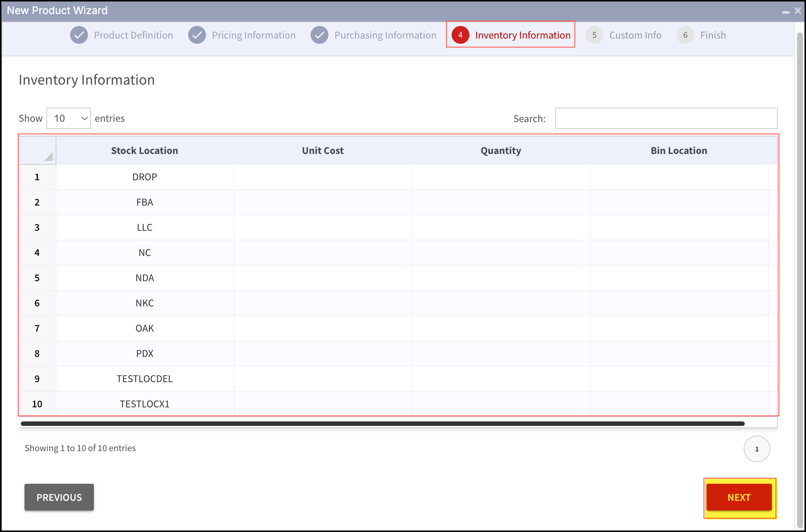
Task: Select row header number 3
Action: point(37,227)
